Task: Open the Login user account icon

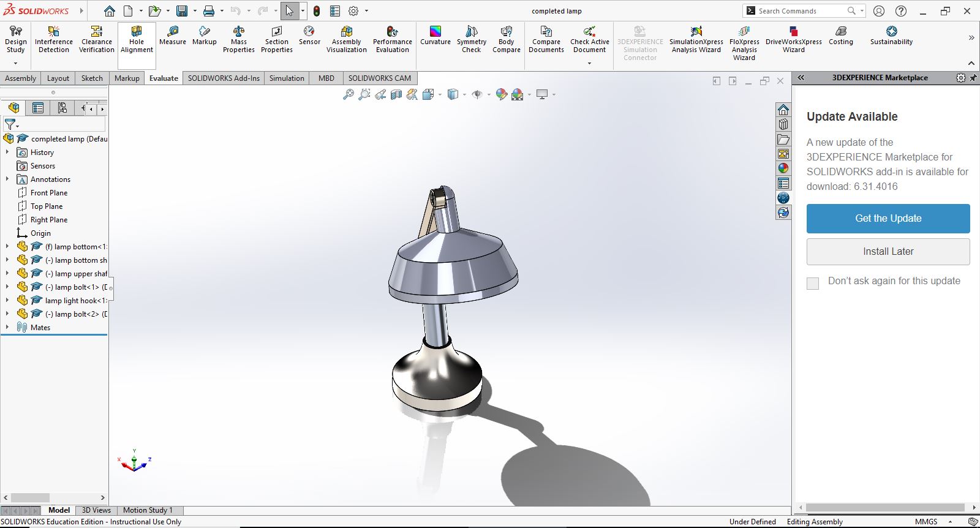Action: 879,11
